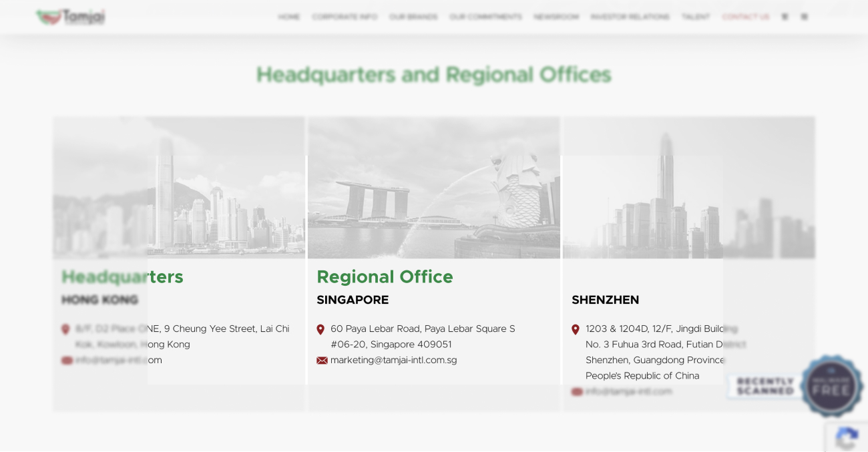Click the Tamjai logo in the header
868x452 pixels.
71,17
